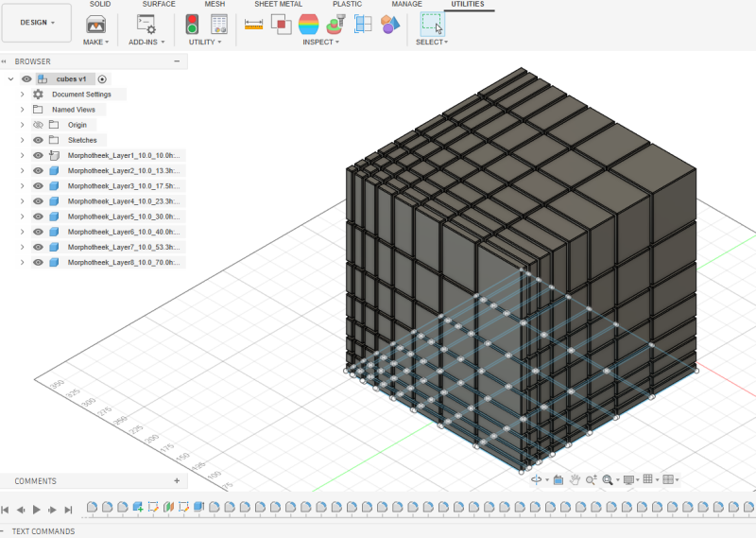Image resolution: width=756 pixels, height=538 pixels.
Task: Switch to the MESH tab
Action: (x=215, y=4)
